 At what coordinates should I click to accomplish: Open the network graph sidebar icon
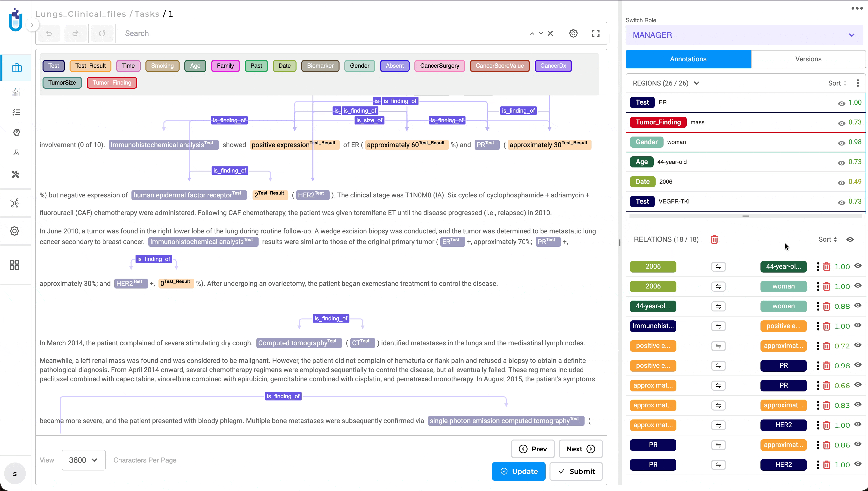click(14, 203)
